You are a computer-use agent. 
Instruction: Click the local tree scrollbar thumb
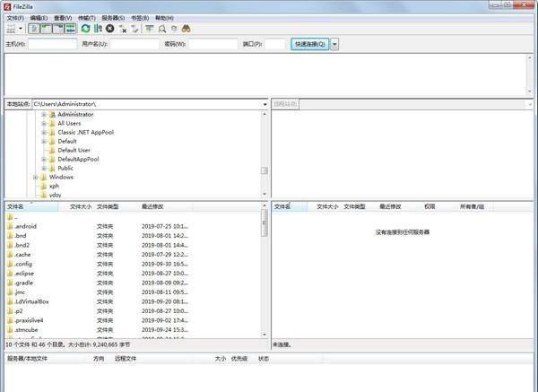click(265, 170)
